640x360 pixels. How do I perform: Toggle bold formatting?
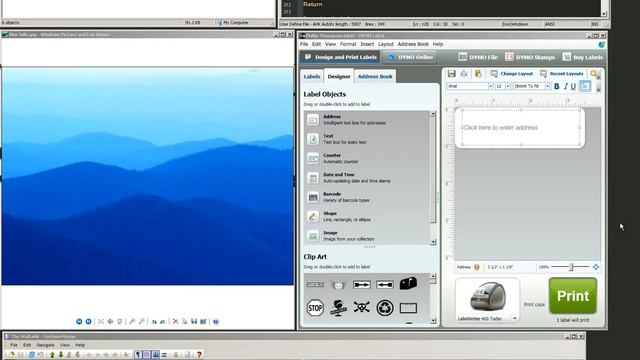tap(556, 86)
